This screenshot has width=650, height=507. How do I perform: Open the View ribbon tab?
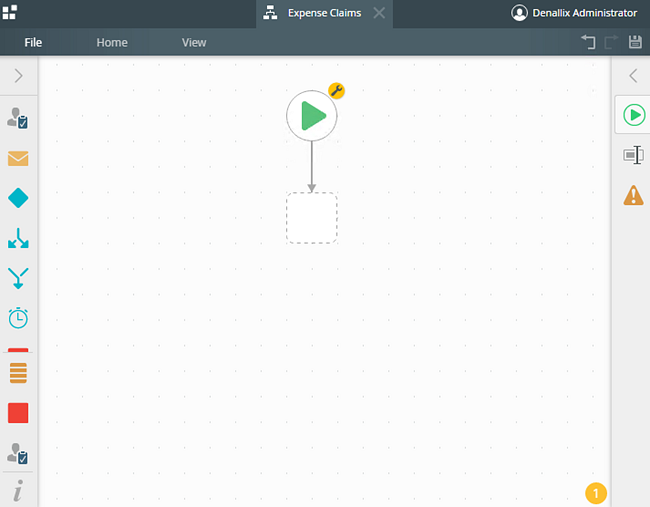pyautogui.click(x=194, y=42)
